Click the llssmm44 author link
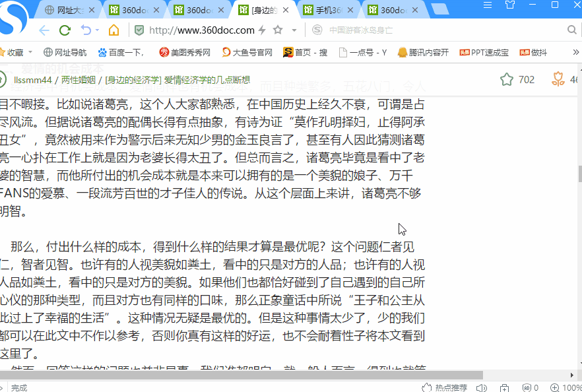This screenshot has width=582, height=392. 33,80
